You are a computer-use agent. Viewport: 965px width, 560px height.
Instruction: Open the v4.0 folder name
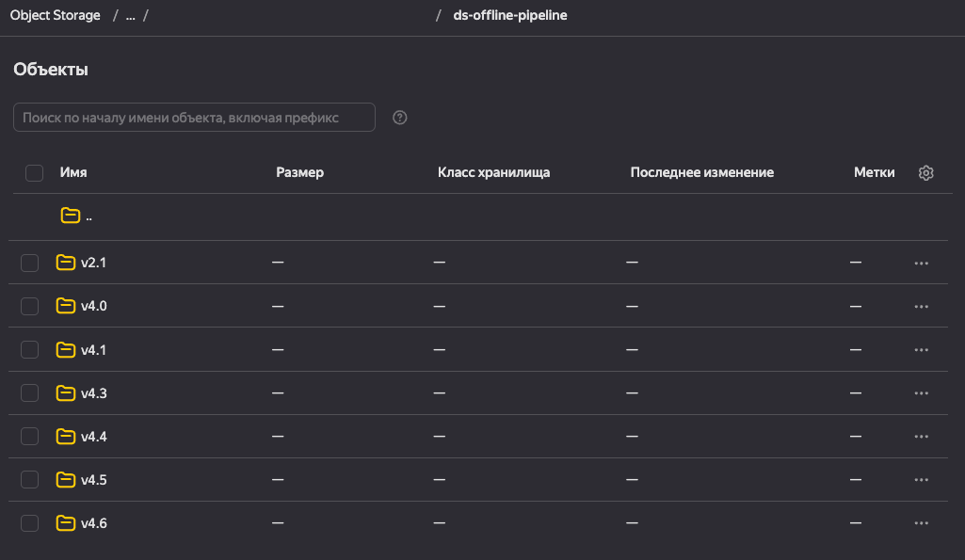(x=93, y=306)
